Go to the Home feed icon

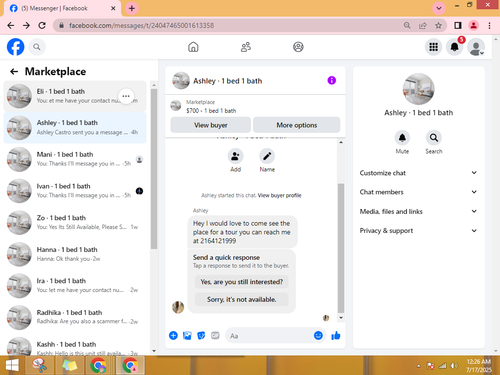[193, 47]
